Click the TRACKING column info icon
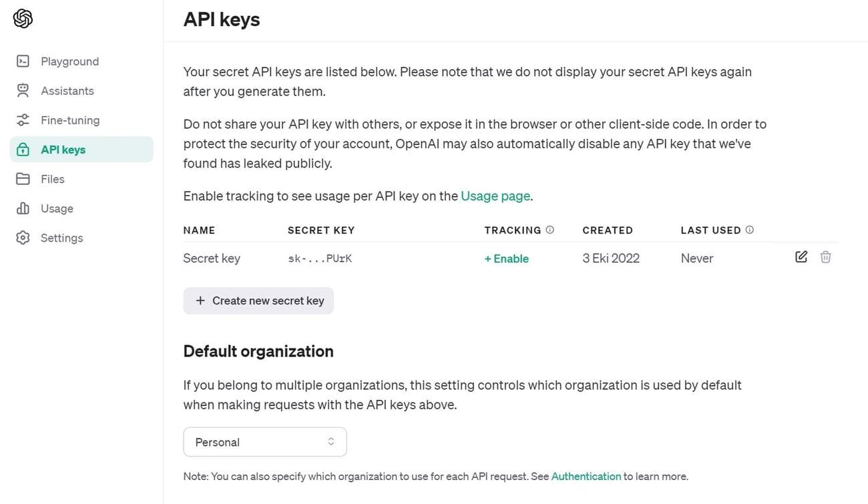Image resolution: width=868 pixels, height=504 pixels. (x=550, y=230)
